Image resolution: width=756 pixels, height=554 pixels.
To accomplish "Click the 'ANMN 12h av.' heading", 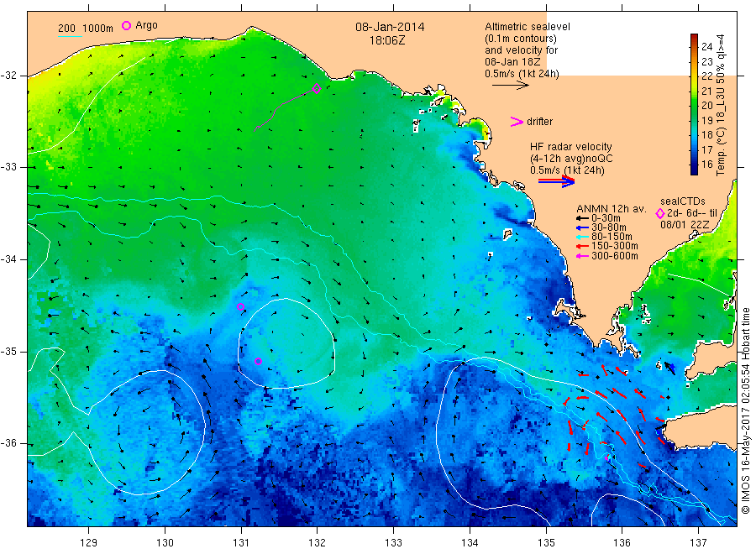I will (612, 209).
